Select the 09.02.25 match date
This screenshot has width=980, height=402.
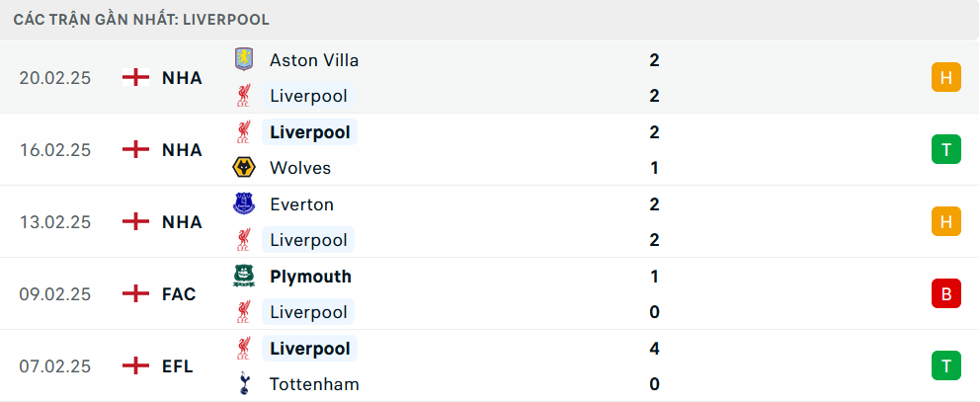pos(55,294)
